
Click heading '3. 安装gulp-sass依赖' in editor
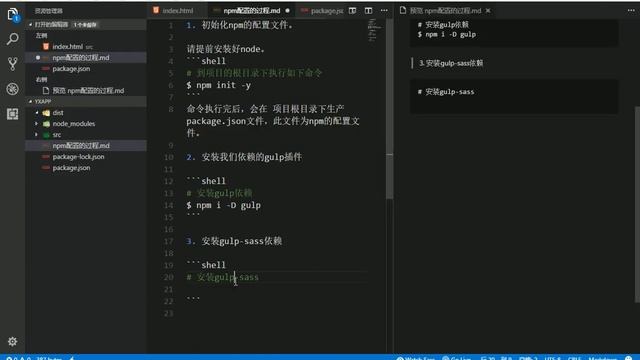click(234, 241)
